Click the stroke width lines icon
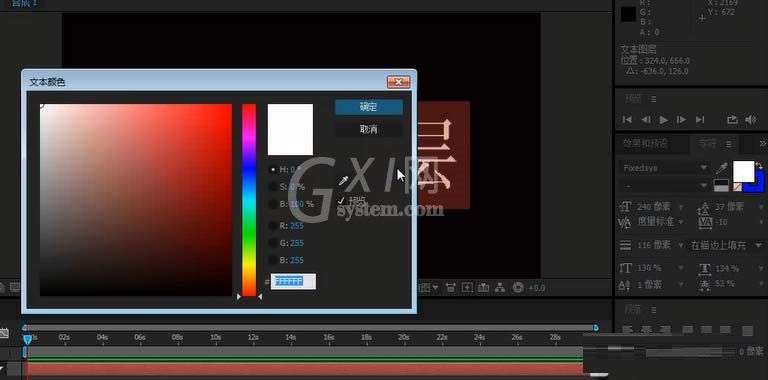 625,245
